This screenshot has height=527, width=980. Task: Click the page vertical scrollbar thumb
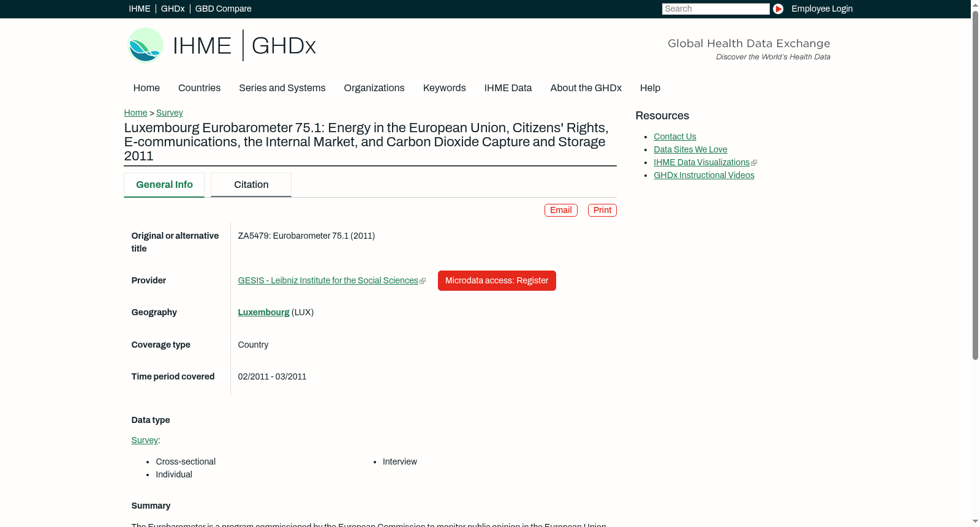pos(975,185)
